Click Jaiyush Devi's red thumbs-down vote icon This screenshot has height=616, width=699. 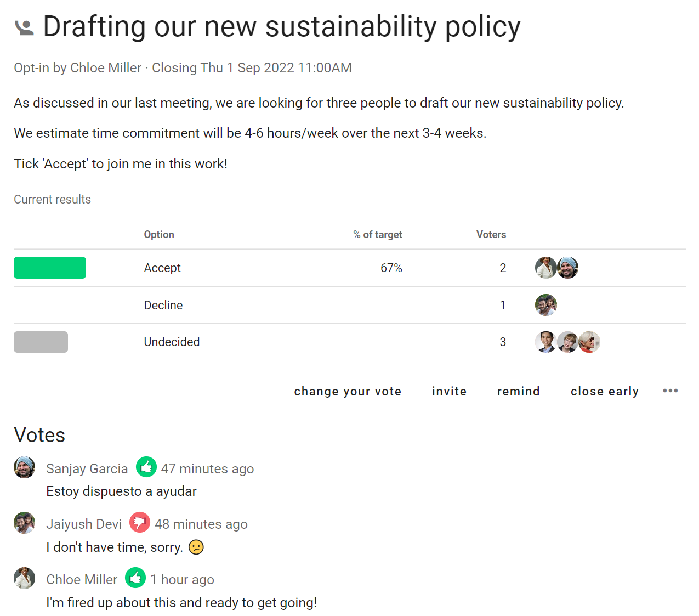coord(140,522)
